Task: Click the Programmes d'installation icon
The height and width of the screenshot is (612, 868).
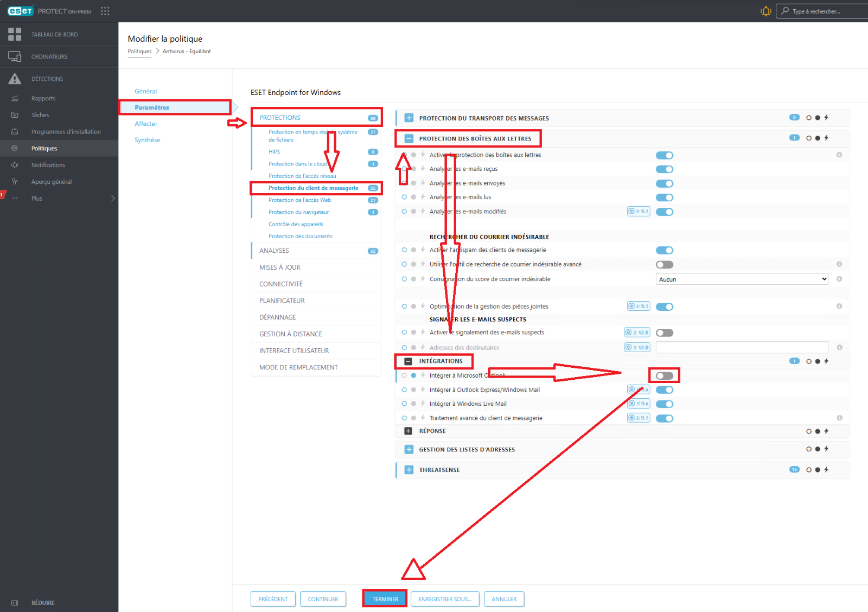Action: [x=15, y=132]
